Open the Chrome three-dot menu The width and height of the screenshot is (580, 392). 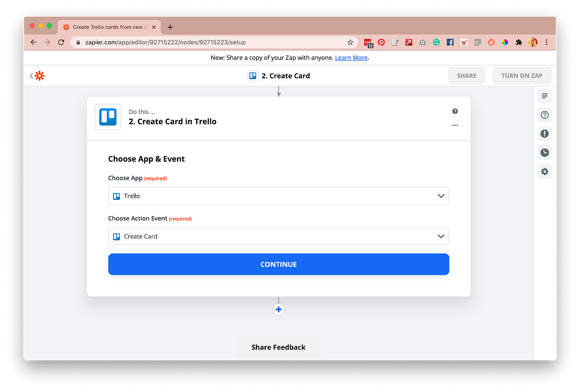click(x=547, y=42)
